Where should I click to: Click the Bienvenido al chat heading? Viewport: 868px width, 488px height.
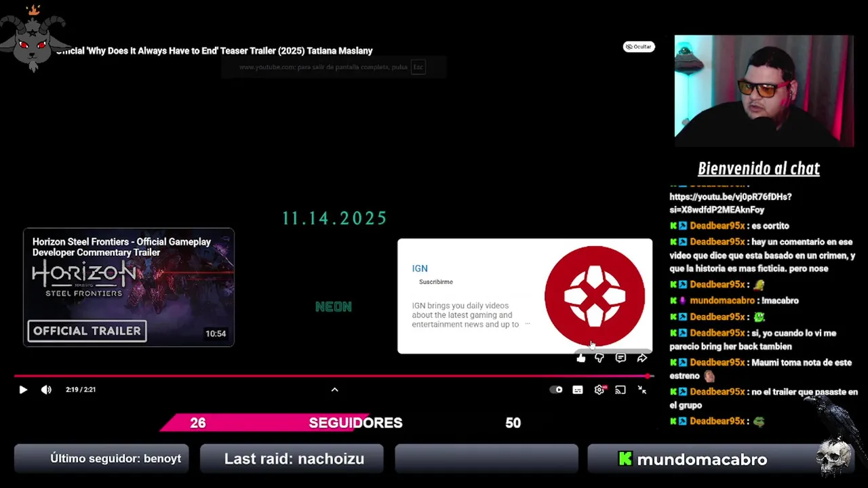[x=759, y=168]
